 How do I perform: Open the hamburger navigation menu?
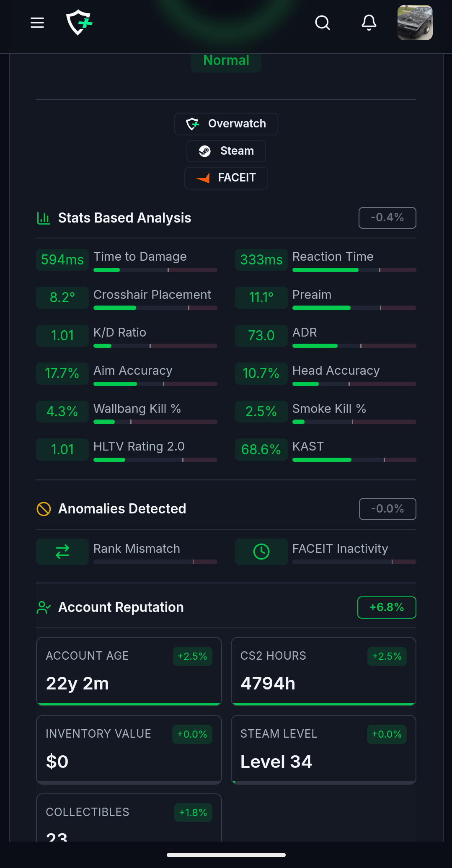(37, 23)
